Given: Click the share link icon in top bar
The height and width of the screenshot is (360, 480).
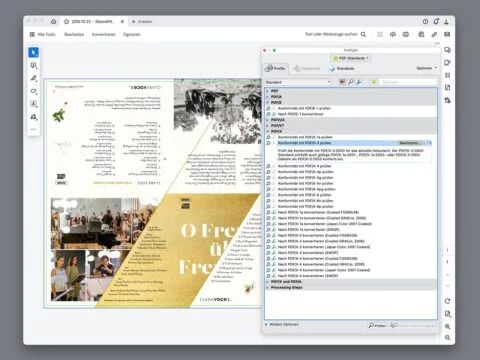Looking at the screenshot, I should 434,34.
